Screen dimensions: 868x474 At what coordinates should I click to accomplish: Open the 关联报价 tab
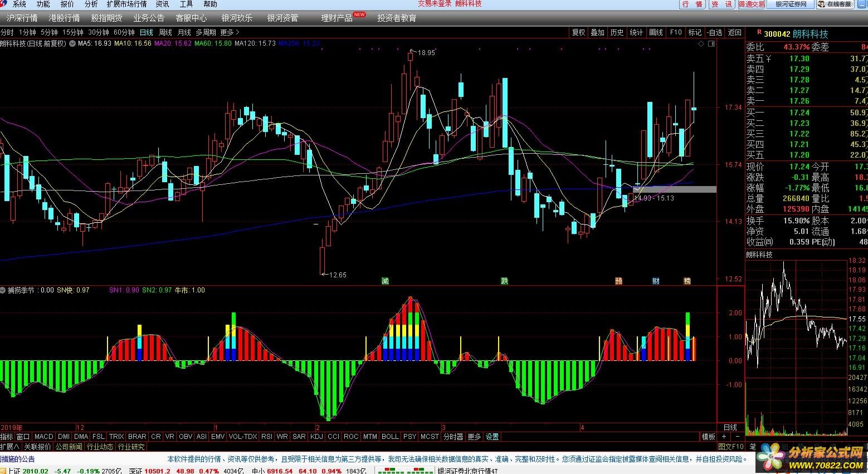coord(37,447)
